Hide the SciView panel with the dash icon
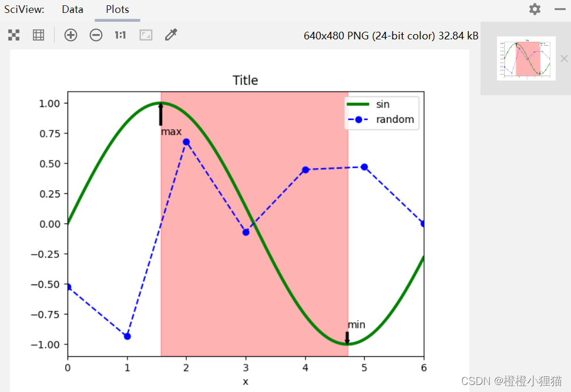571x392 pixels. pos(558,9)
